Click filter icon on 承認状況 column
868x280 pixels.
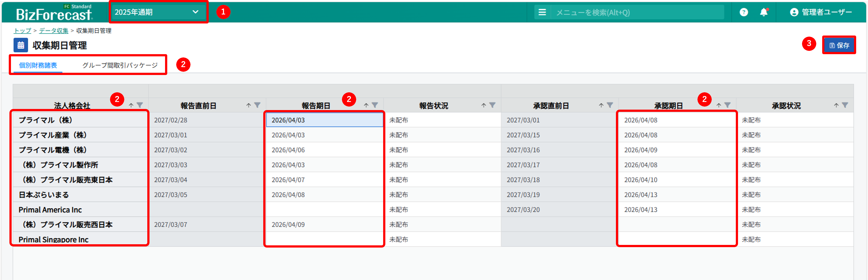(x=845, y=105)
